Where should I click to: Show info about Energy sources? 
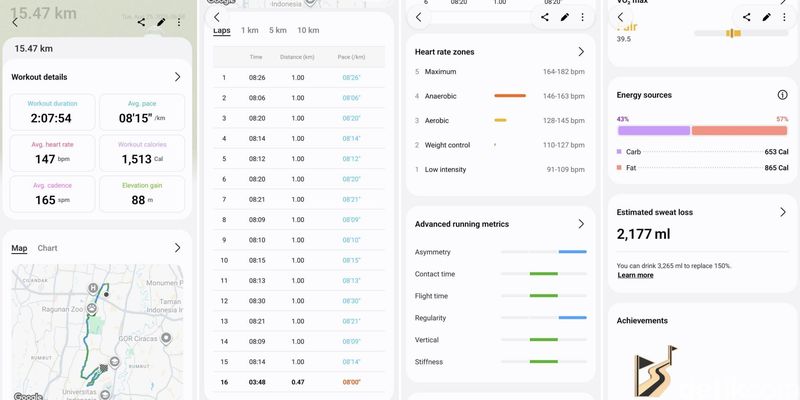(782, 95)
